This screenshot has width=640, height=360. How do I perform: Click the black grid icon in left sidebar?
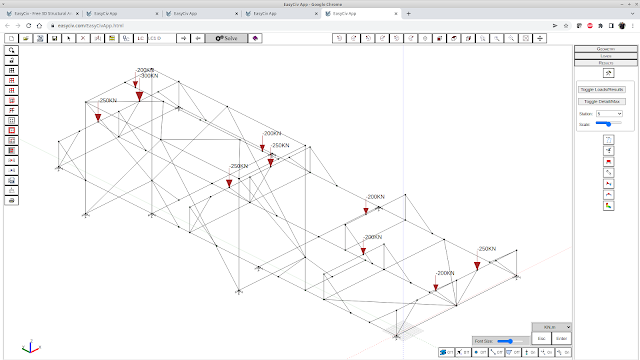11,70
